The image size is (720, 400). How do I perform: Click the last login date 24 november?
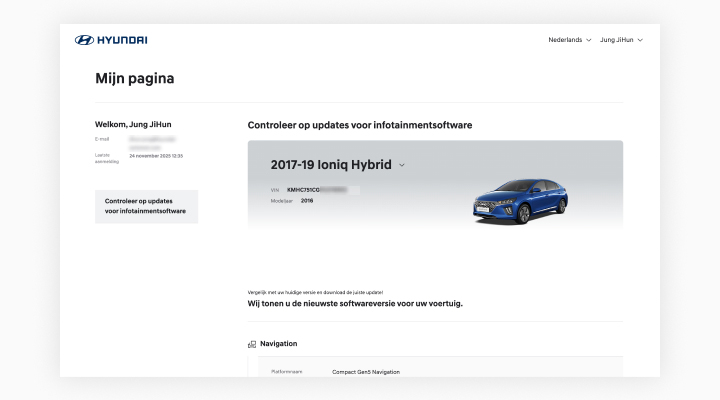tap(155, 156)
